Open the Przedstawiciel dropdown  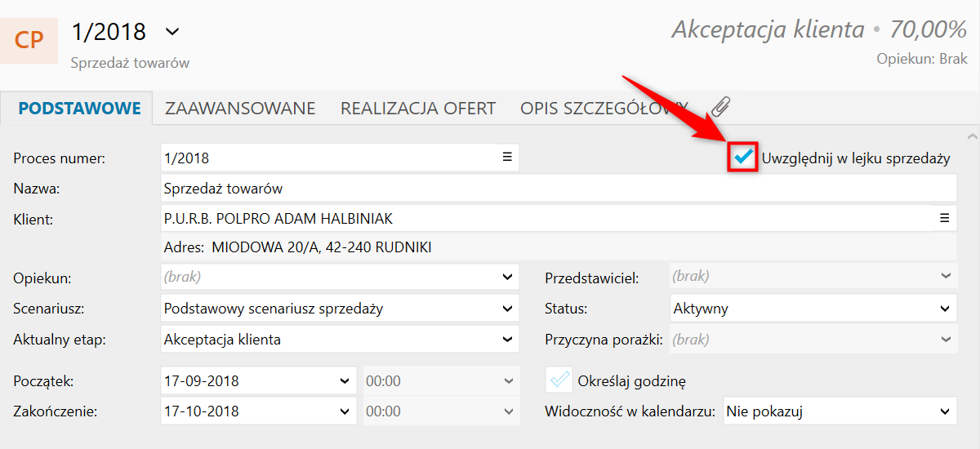[813, 278]
